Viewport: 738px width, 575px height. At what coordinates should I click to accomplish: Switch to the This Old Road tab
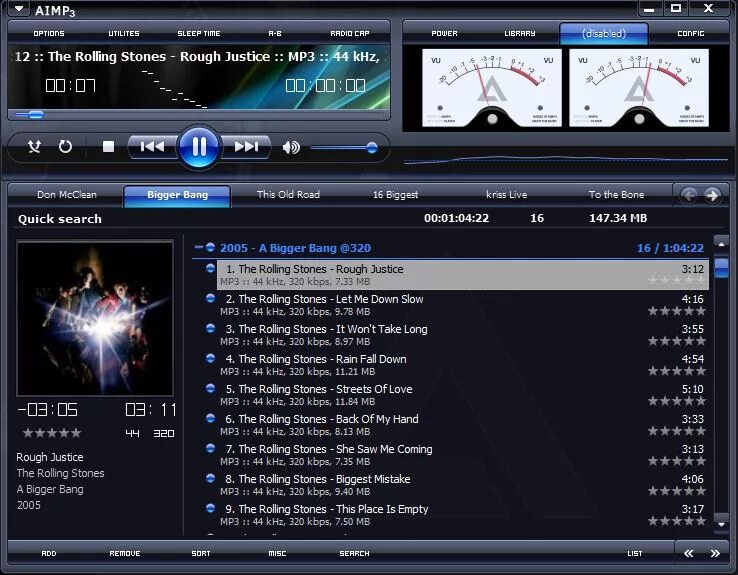(288, 195)
